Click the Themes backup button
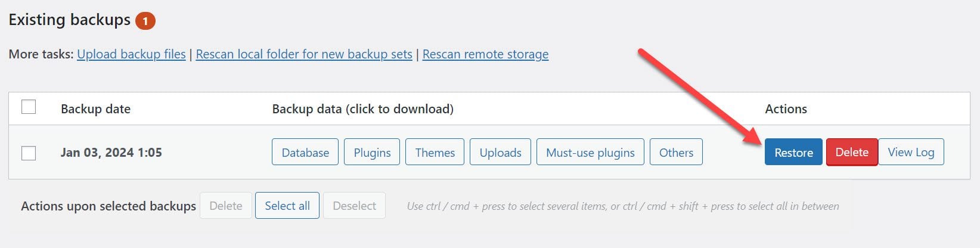The width and height of the screenshot is (980, 248). pos(435,152)
